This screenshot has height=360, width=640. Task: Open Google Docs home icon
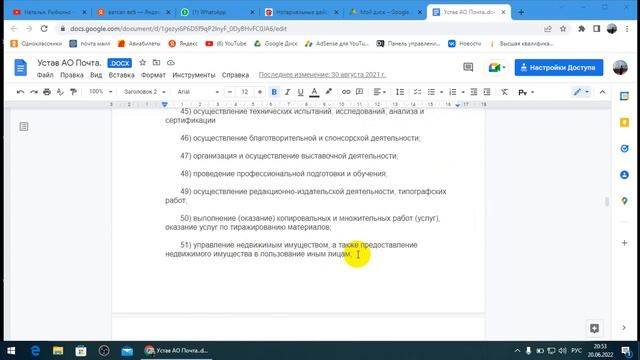(20, 67)
